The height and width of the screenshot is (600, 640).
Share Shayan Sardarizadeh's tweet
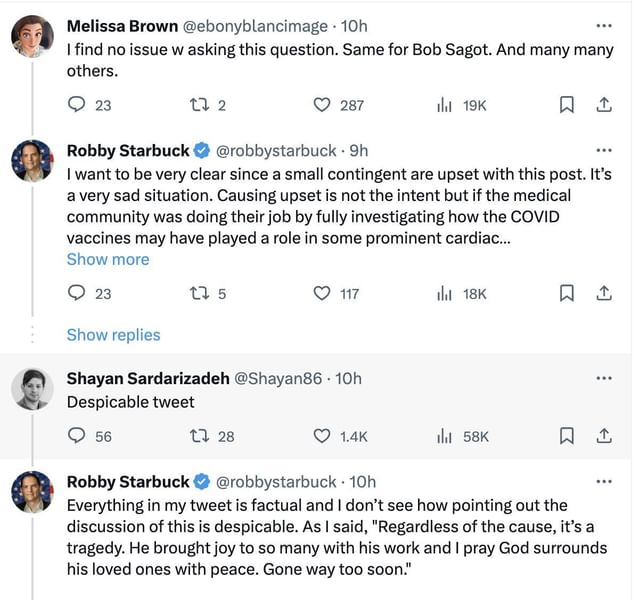coord(603,436)
